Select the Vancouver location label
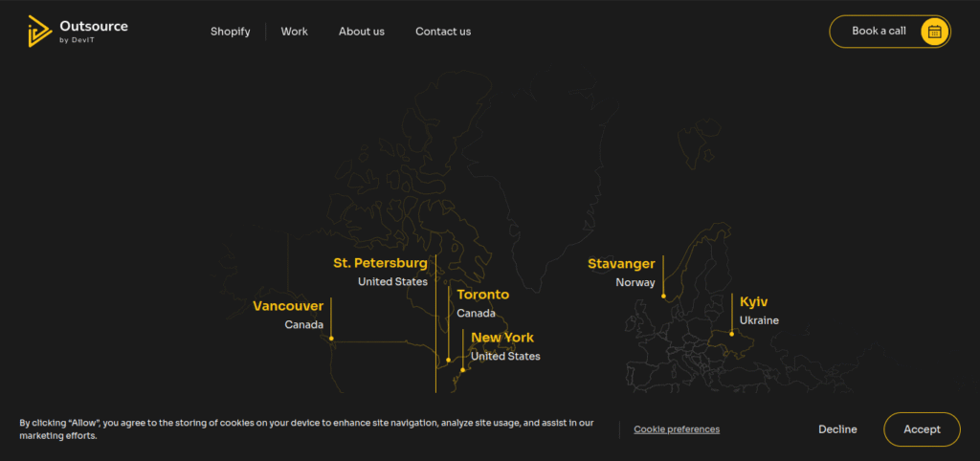Image resolution: width=980 pixels, height=461 pixels. 288,306
